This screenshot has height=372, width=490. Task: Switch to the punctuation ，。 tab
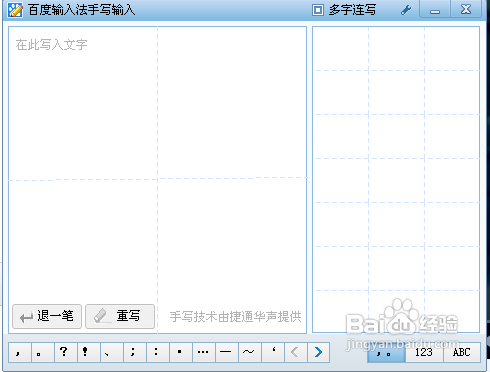click(386, 352)
